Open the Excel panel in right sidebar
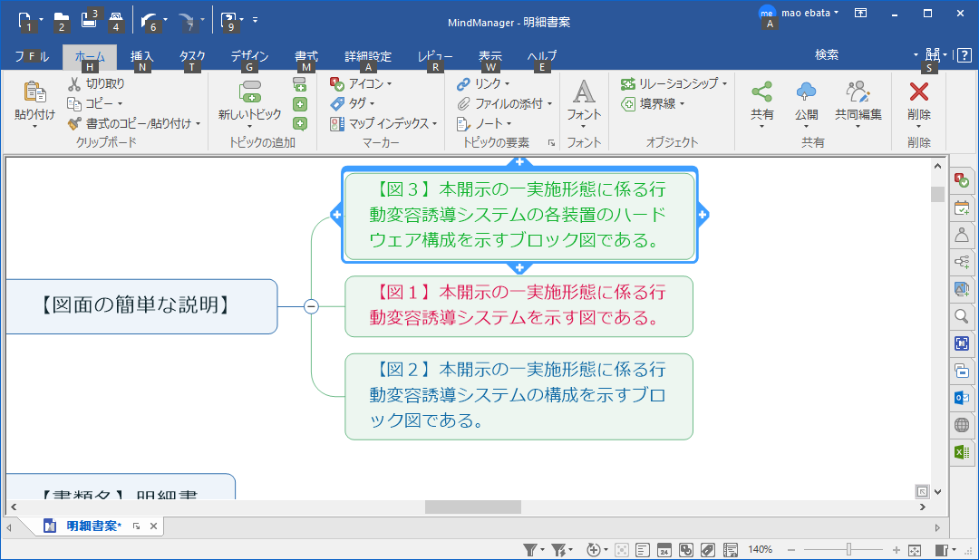This screenshot has width=979, height=560. click(x=962, y=451)
